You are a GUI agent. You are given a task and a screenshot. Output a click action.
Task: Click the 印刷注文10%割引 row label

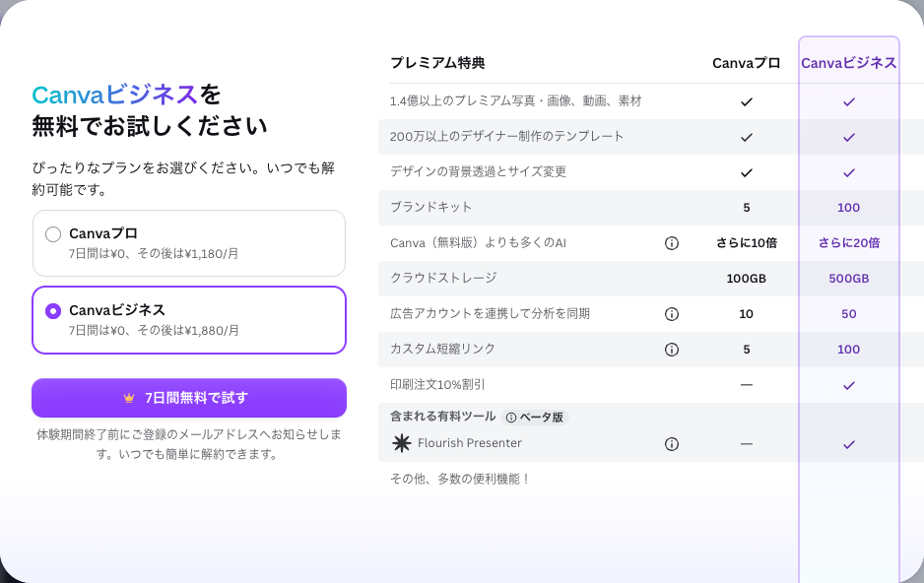pos(437,384)
